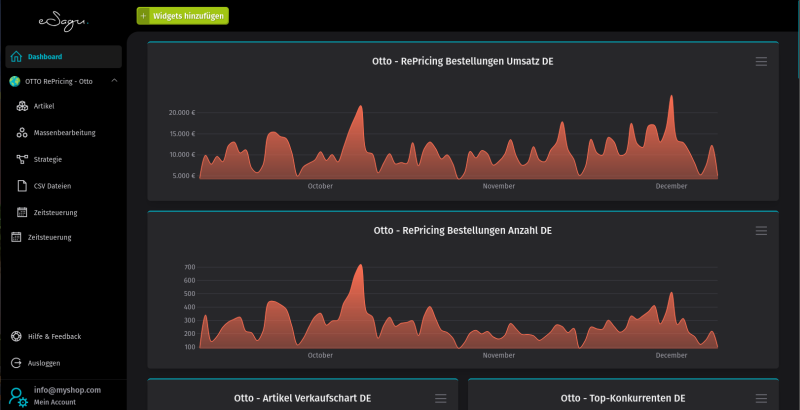Click the Hilfe & Feedback lifebuoy icon

[16, 336]
